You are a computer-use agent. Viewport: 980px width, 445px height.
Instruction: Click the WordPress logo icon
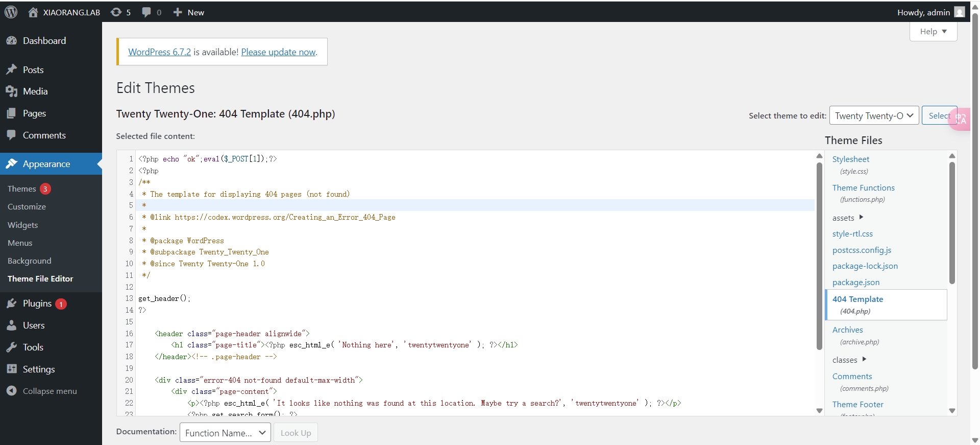pos(11,12)
